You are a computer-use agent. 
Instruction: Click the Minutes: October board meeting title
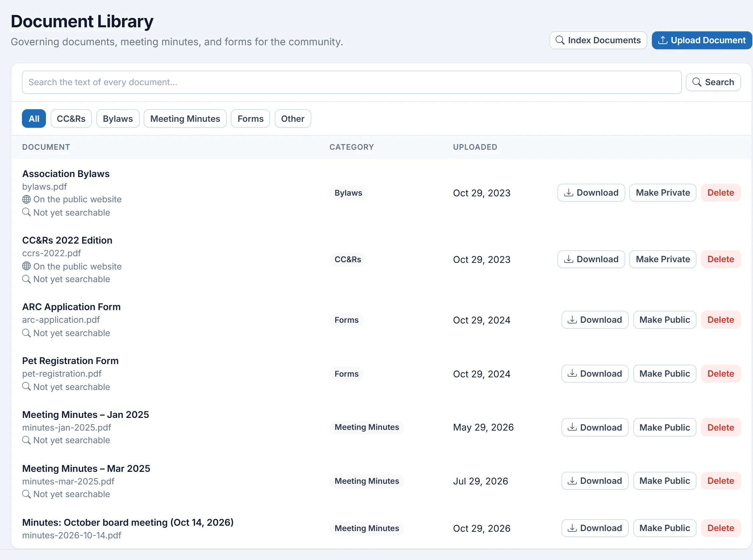128,522
